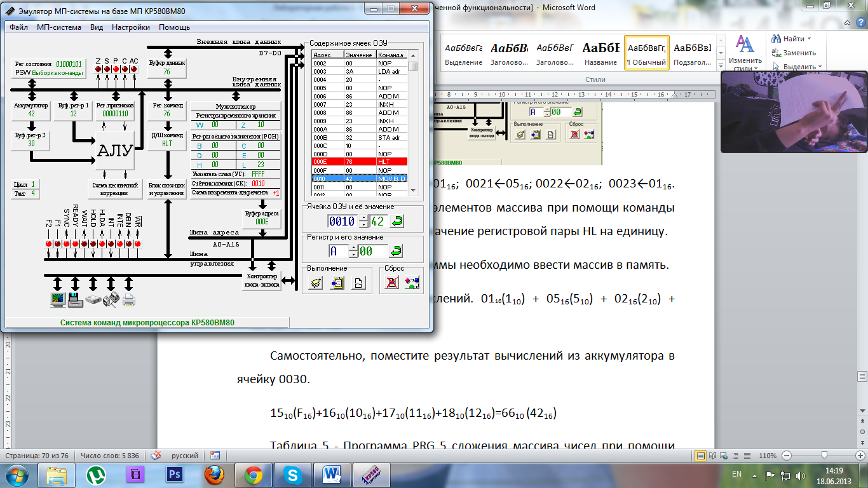Run program with first Выполнение icon

[x=316, y=283]
